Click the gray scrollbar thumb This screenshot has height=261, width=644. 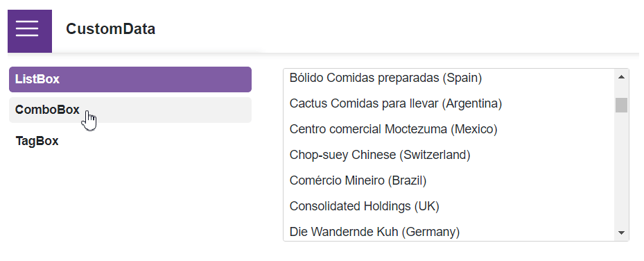point(621,105)
